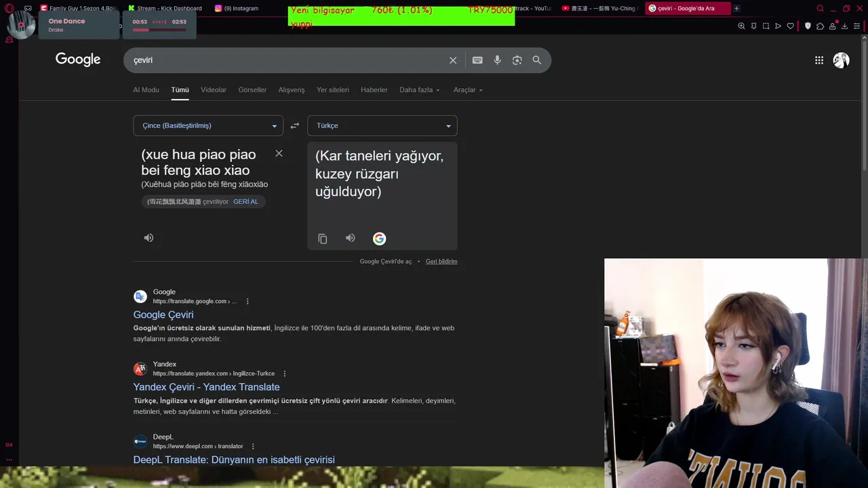Clear the source text in translator
The width and height of the screenshot is (868, 488).
[279, 153]
